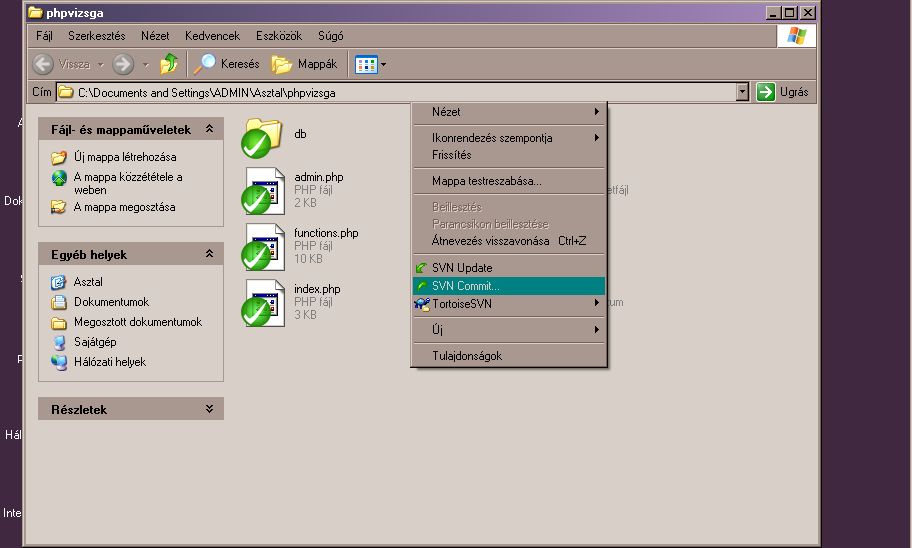Go to Megosztott dokumentumok link
Image resolution: width=912 pixels, height=548 pixels.
[x=138, y=322]
